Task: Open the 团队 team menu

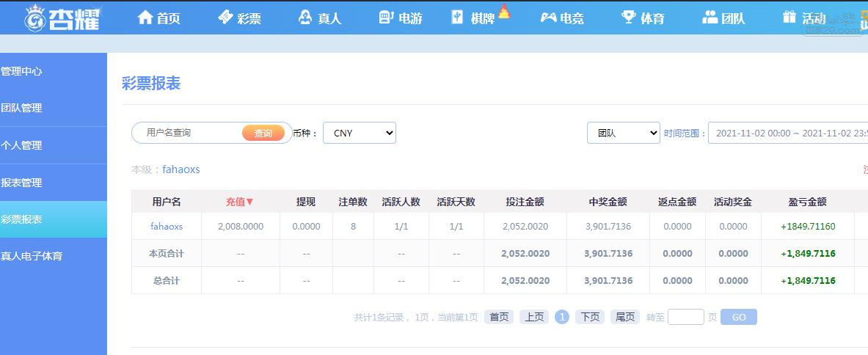Action: [723, 18]
